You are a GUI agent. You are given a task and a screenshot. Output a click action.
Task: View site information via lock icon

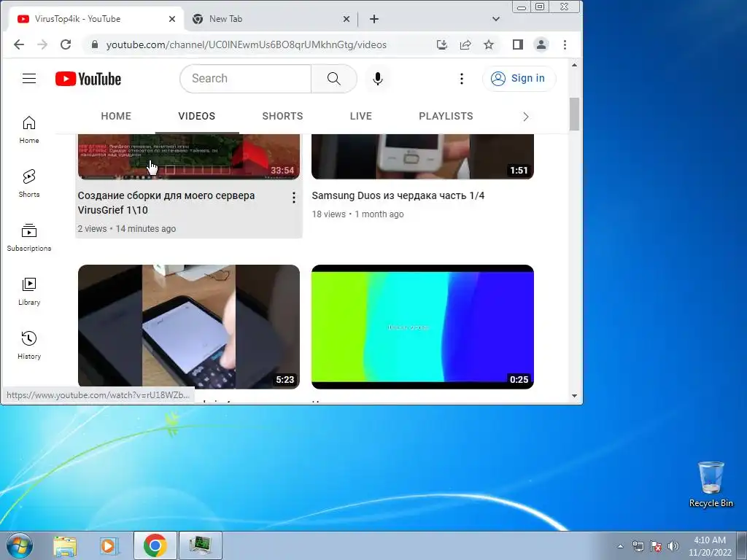(x=95, y=44)
